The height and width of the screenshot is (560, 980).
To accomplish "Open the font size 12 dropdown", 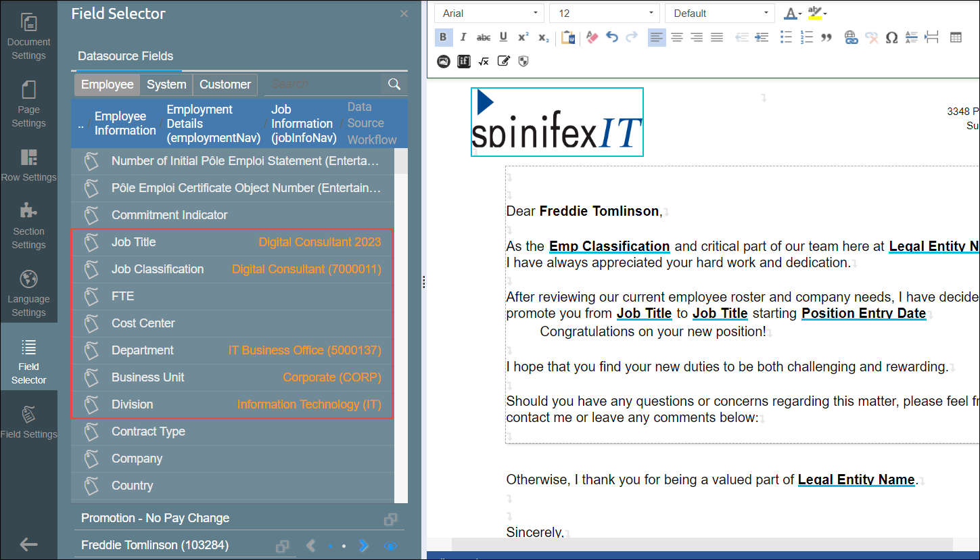I will (604, 14).
